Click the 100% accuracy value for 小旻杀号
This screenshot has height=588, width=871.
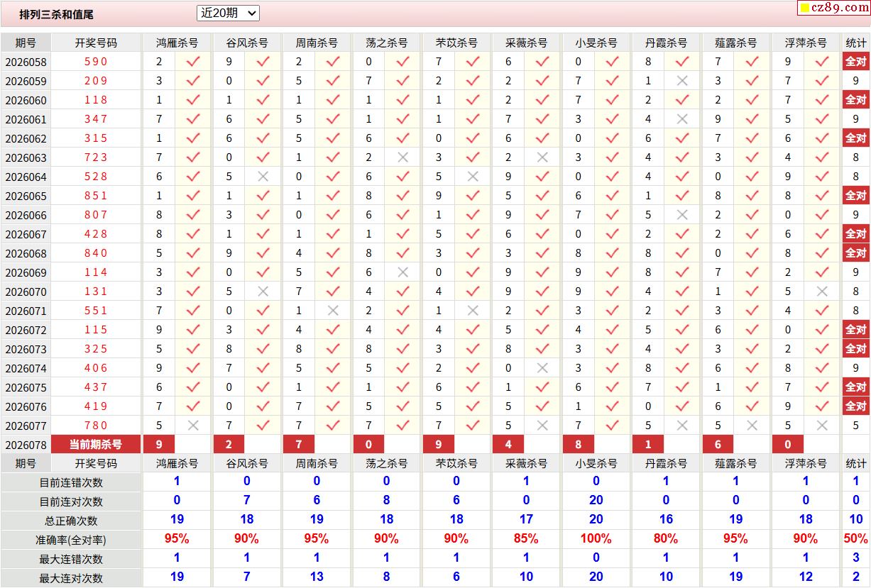click(x=596, y=539)
